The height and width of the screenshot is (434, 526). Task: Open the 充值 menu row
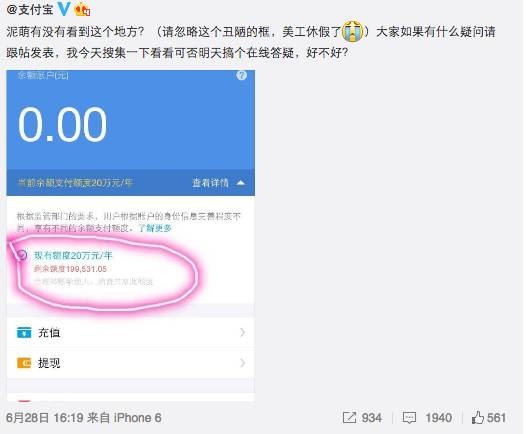coord(130,333)
